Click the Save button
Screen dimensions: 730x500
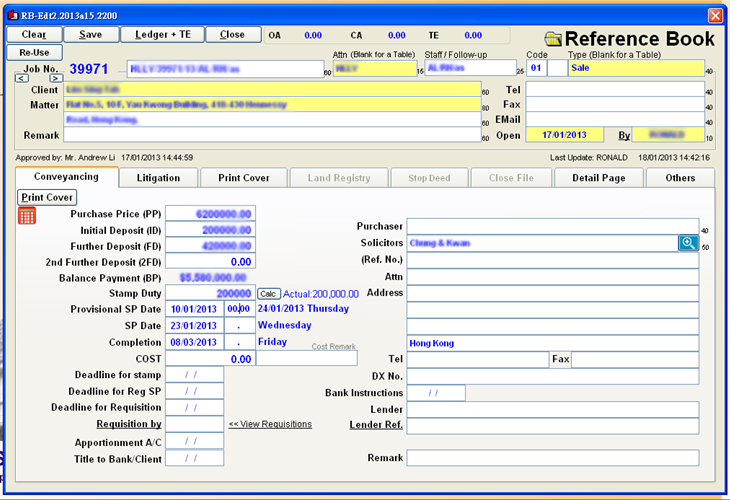[x=91, y=34]
